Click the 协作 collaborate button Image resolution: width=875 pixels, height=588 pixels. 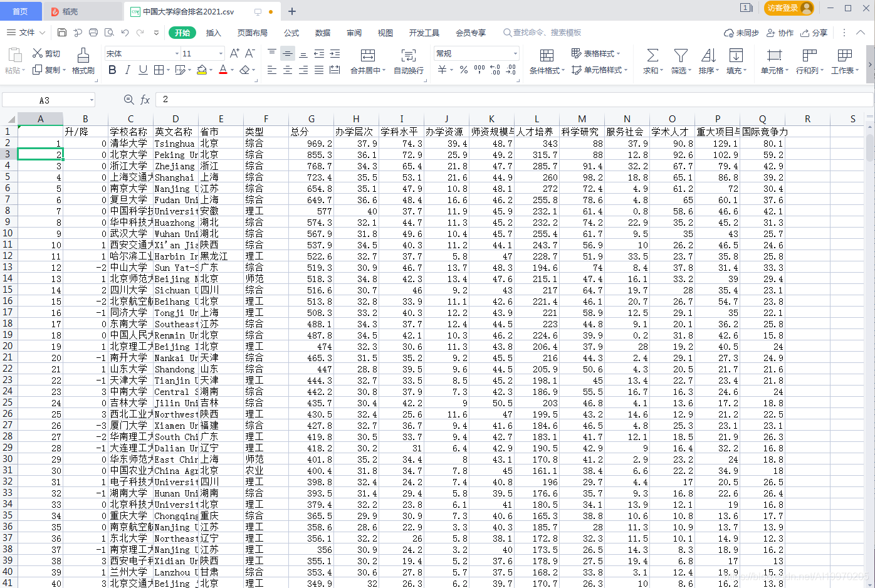click(x=780, y=33)
